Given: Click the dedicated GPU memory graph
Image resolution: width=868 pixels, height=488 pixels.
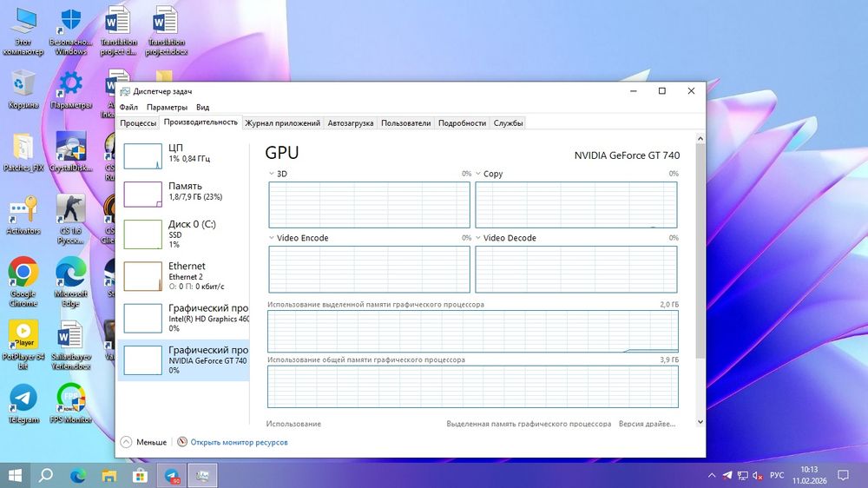Looking at the screenshot, I should pyautogui.click(x=473, y=331).
